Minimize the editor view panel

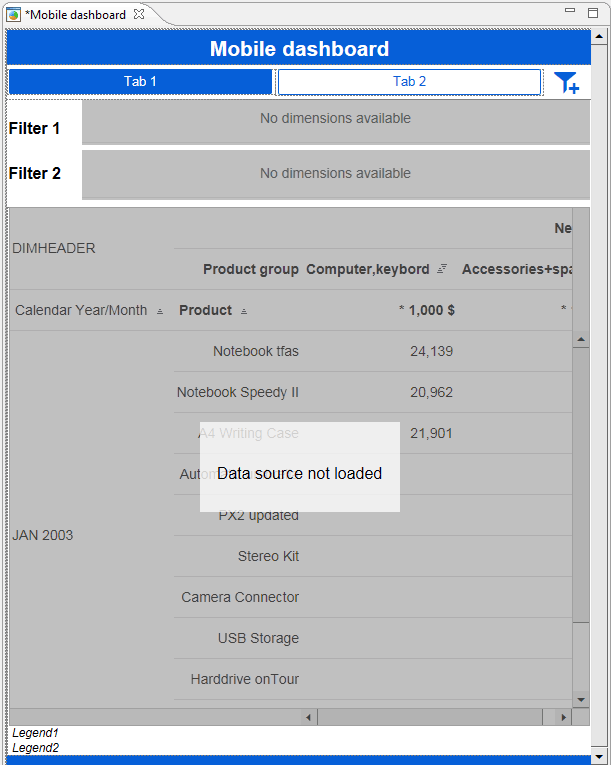tap(569, 10)
